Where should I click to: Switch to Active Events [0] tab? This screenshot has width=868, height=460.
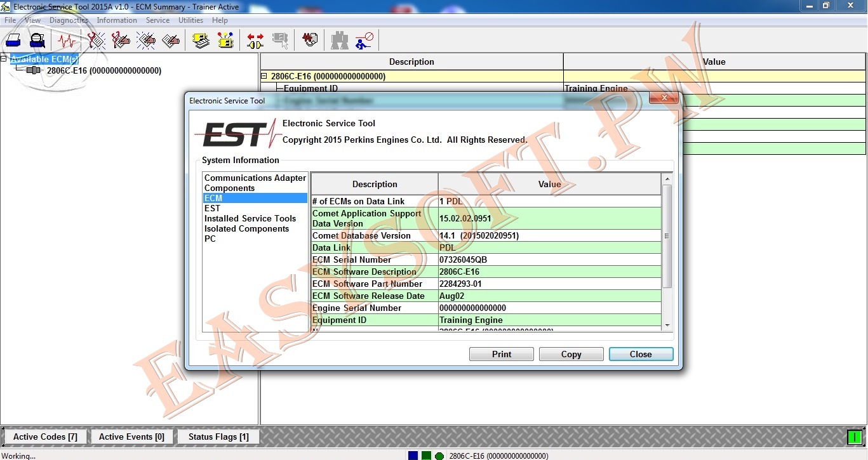pos(131,437)
